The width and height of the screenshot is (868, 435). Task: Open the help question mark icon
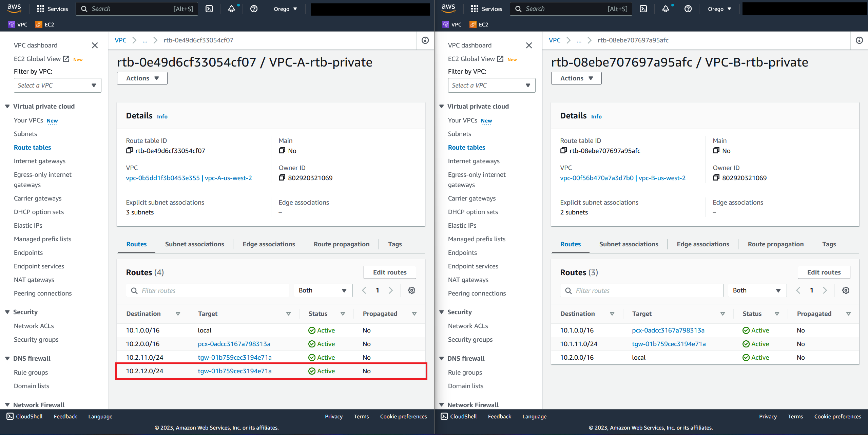254,8
